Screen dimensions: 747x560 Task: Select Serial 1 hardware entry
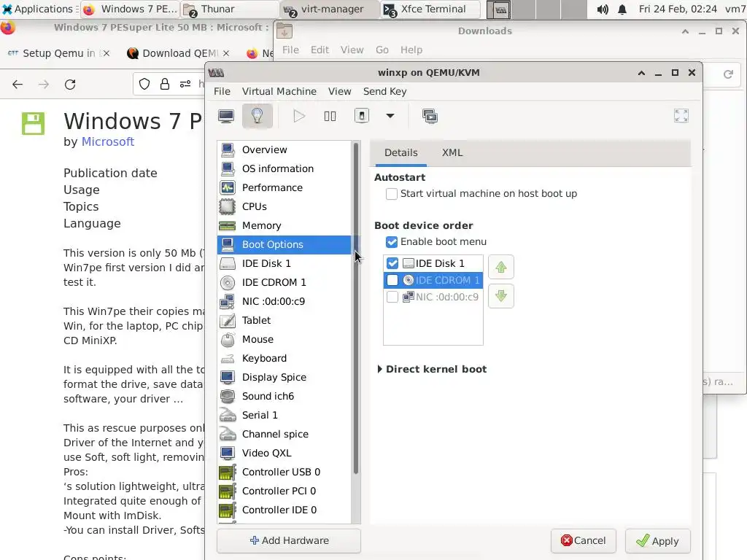click(285, 415)
